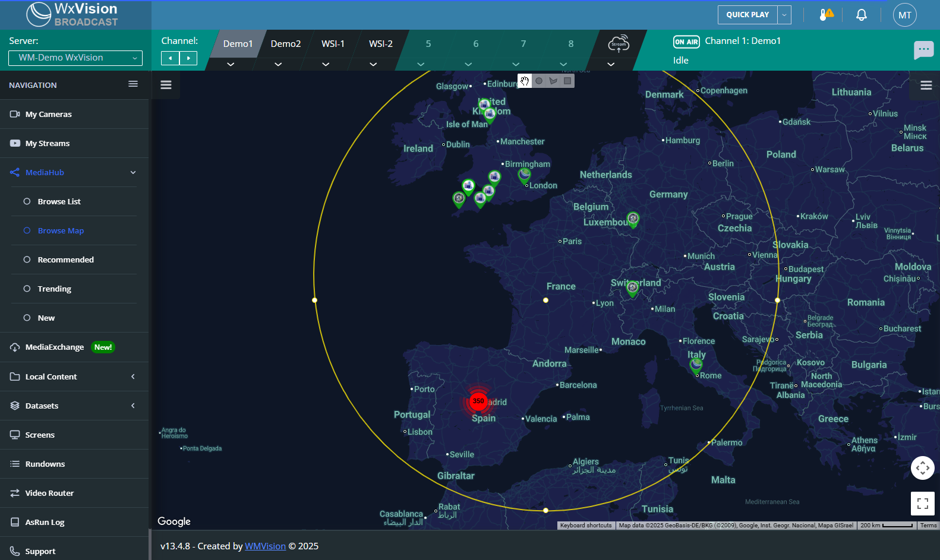Click the red 350 cluster marker

tap(478, 401)
